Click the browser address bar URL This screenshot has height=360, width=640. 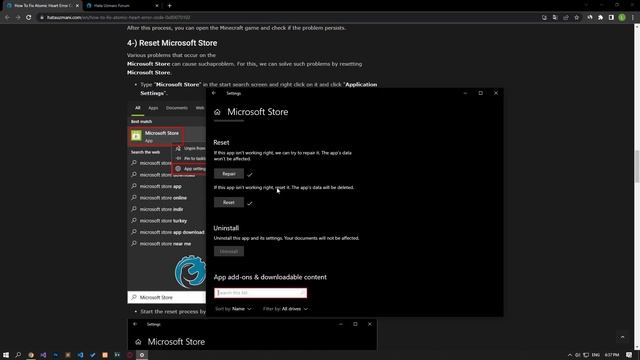[x=118, y=18]
